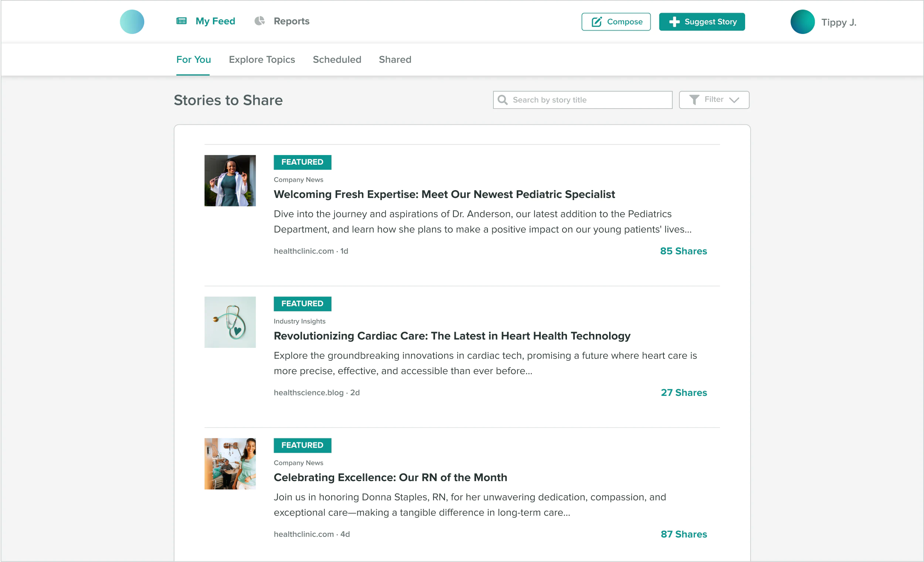Click the Revolutionizing Cardiac Care article thumbnail
The width and height of the screenshot is (924, 562).
(x=230, y=322)
